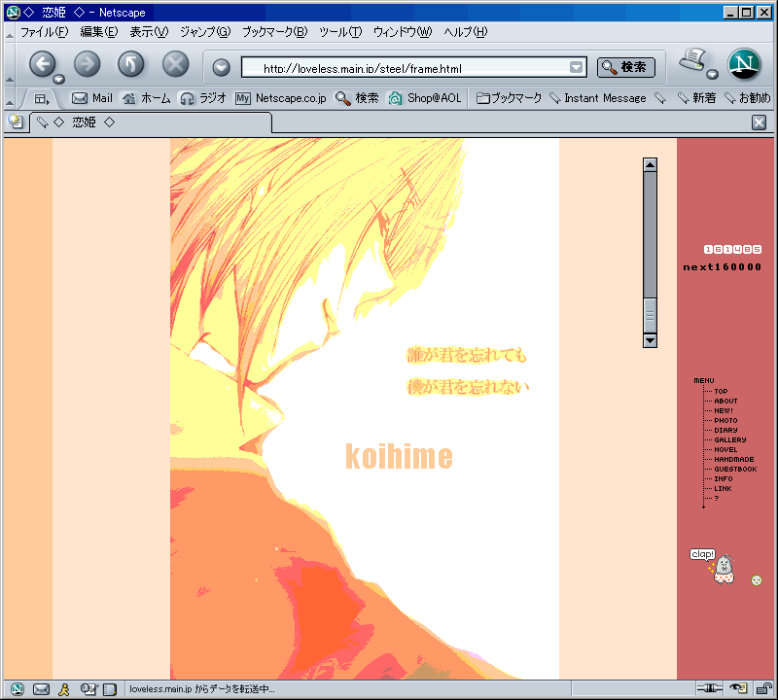This screenshot has width=778, height=700.
Task: Open Address Book from the status bar icon
Action: tap(110, 689)
